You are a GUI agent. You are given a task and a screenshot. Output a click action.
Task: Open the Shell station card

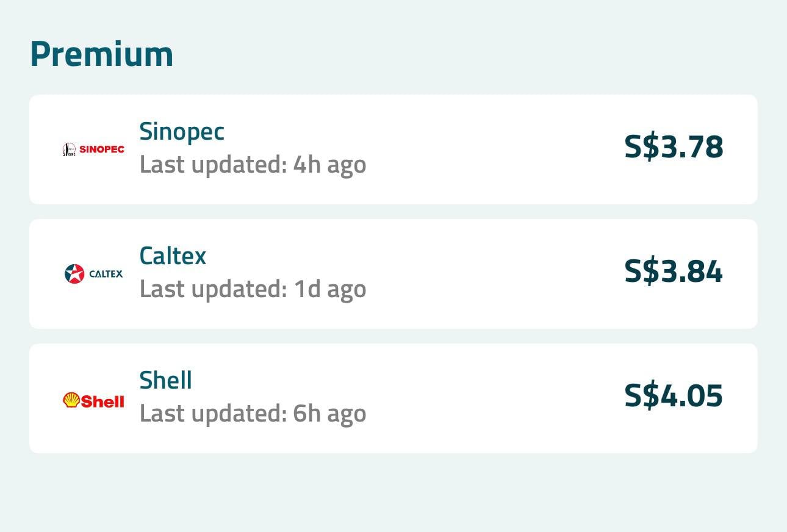[393, 397]
